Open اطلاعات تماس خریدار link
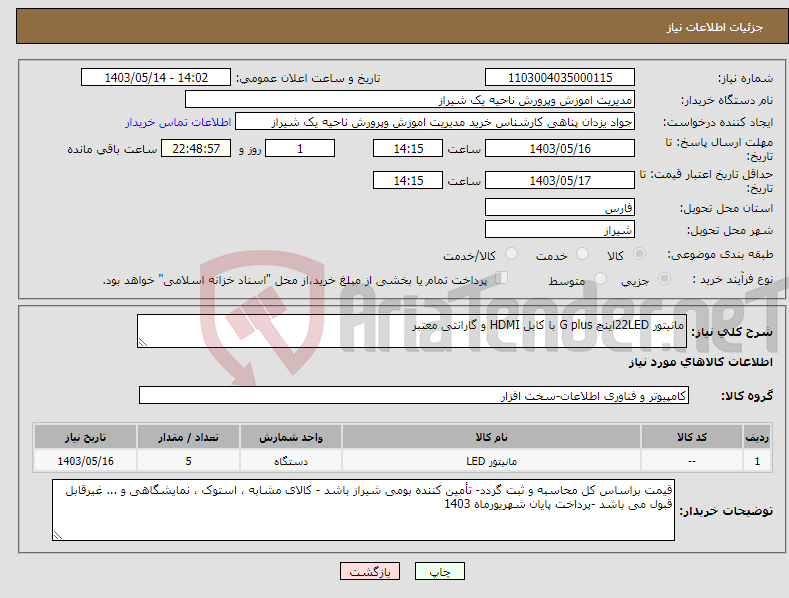 tap(178, 122)
